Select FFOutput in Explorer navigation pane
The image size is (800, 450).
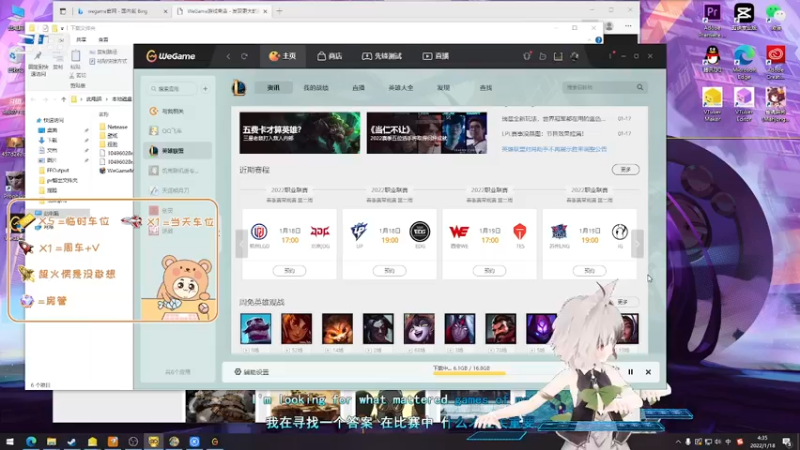[54, 170]
